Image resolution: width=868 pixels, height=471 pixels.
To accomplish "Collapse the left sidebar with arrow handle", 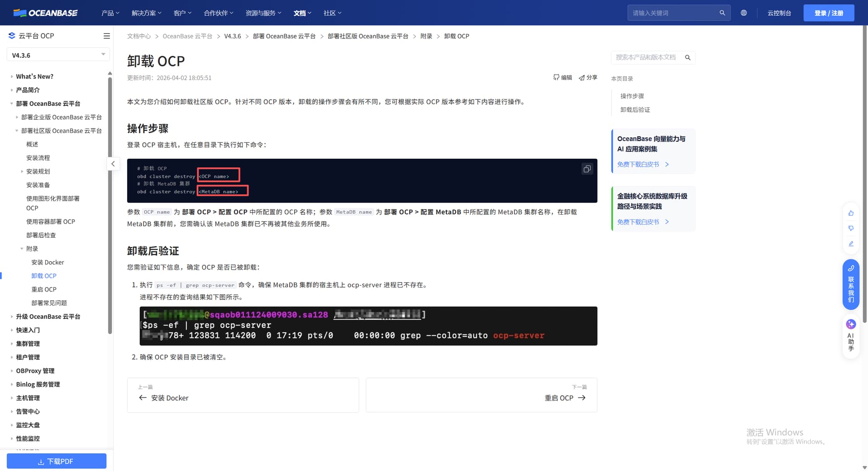I will click(x=113, y=164).
